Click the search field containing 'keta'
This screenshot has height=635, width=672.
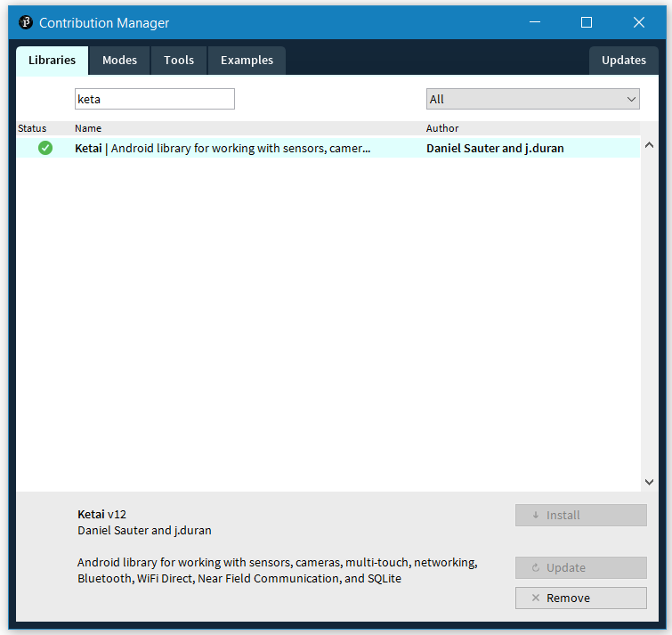point(155,99)
